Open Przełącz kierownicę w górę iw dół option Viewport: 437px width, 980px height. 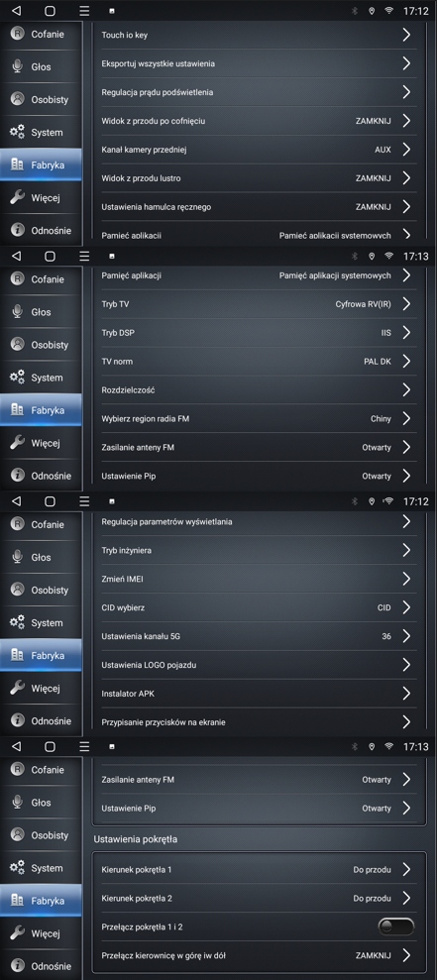coord(259,955)
